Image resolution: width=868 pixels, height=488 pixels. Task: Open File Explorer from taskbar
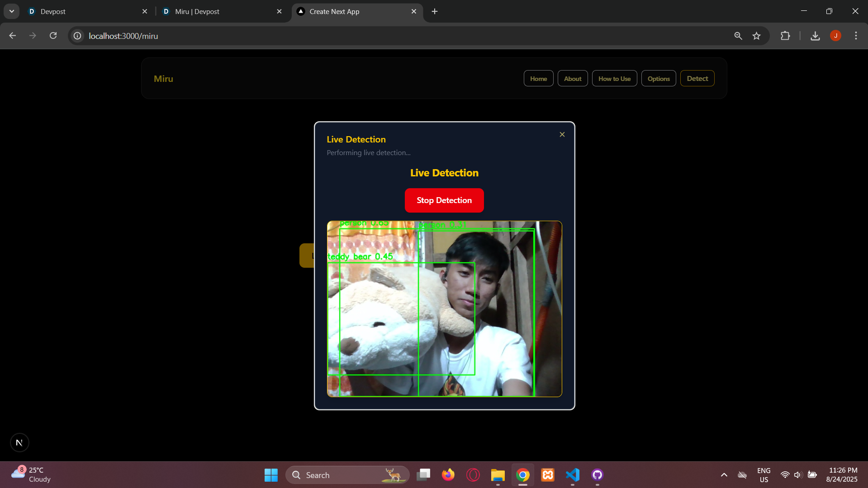(498, 475)
